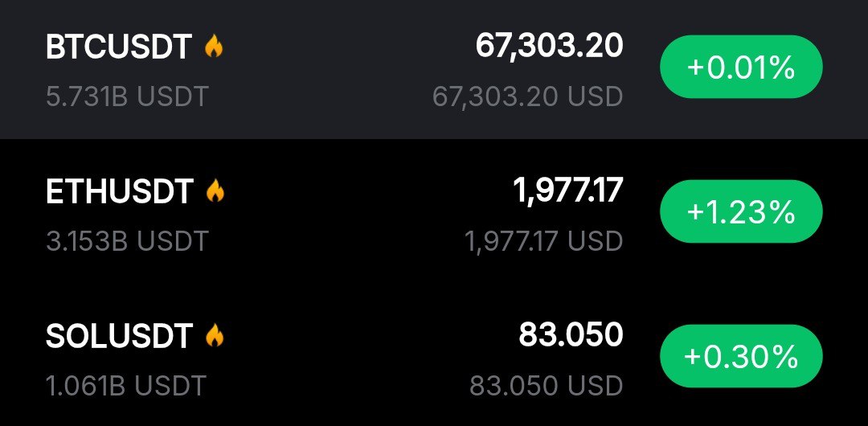Tap the 1,977.17 USD converted price
The width and height of the screenshot is (868, 426).
tap(543, 240)
